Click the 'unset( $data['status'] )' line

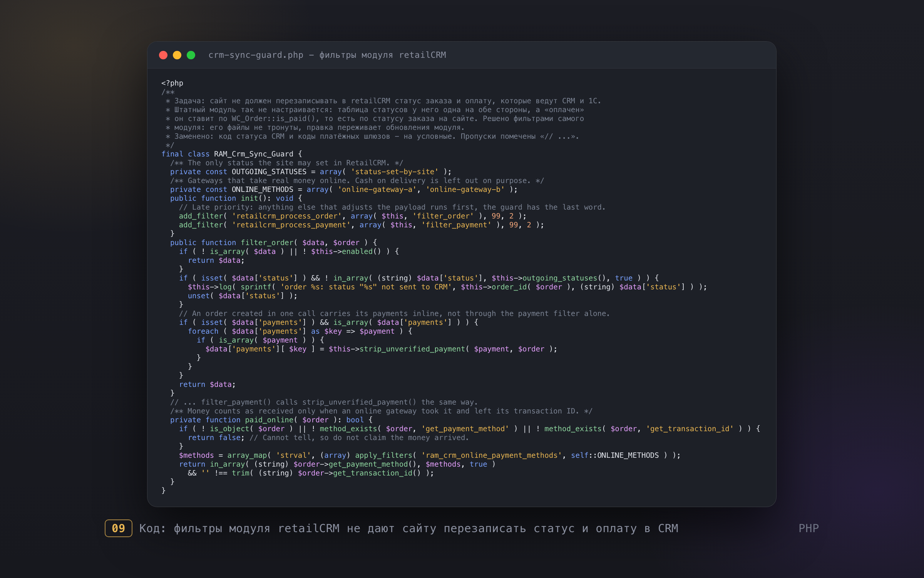tap(243, 296)
